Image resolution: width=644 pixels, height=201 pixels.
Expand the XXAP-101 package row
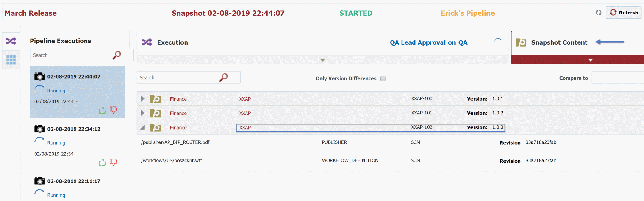(143, 113)
